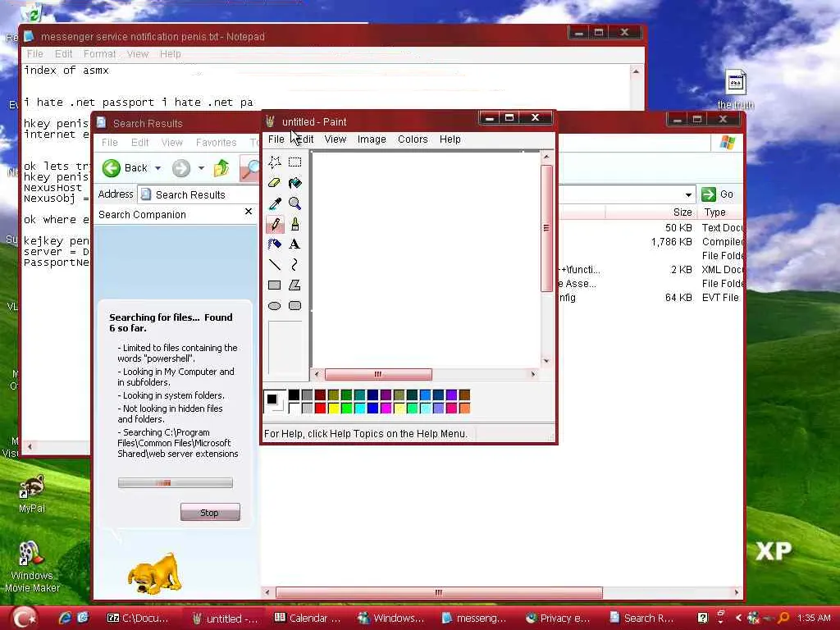Expand the Address bar dropdown list

coord(688,194)
